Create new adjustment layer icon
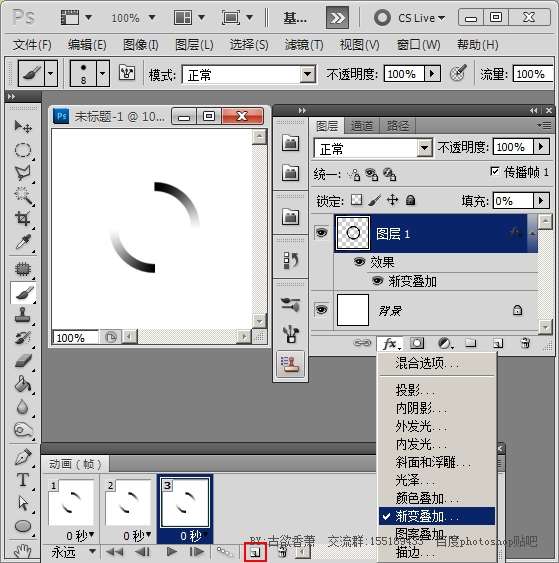This screenshot has width=559, height=563. (446, 343)
